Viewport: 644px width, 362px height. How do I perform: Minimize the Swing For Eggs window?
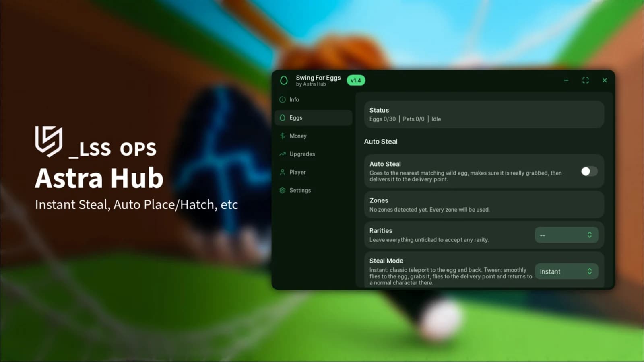(x=566, y=80)
